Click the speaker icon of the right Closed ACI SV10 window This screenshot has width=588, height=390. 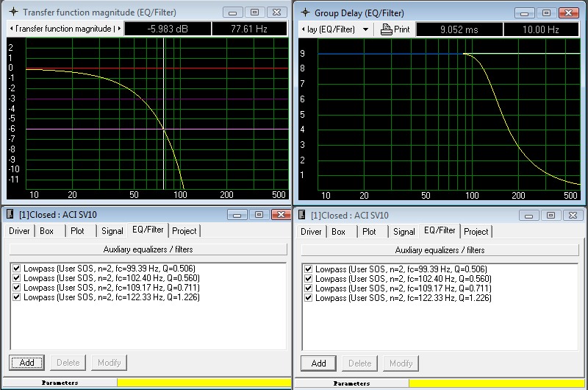coord(301,215)
